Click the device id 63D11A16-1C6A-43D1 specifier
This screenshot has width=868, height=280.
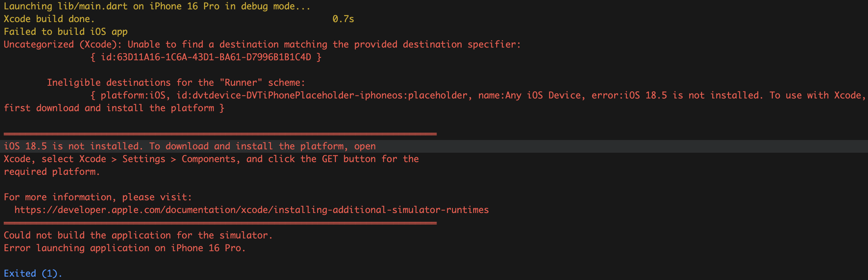tap(206, 57)
